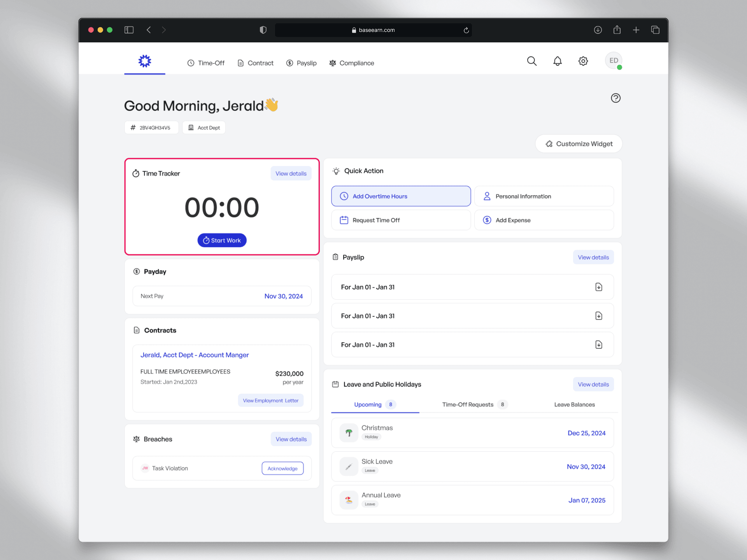Toggle the browser sidebar icon
Image resolution: width=747 pixels, height=560 pixels.
tap(129, 30)
